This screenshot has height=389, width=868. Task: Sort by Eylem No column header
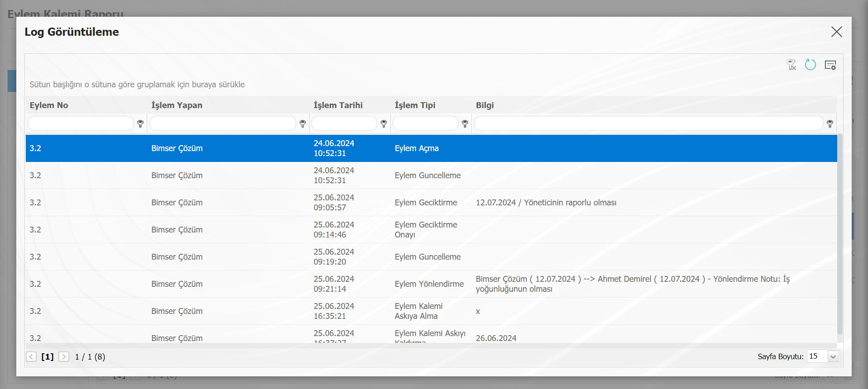[49, 105]
